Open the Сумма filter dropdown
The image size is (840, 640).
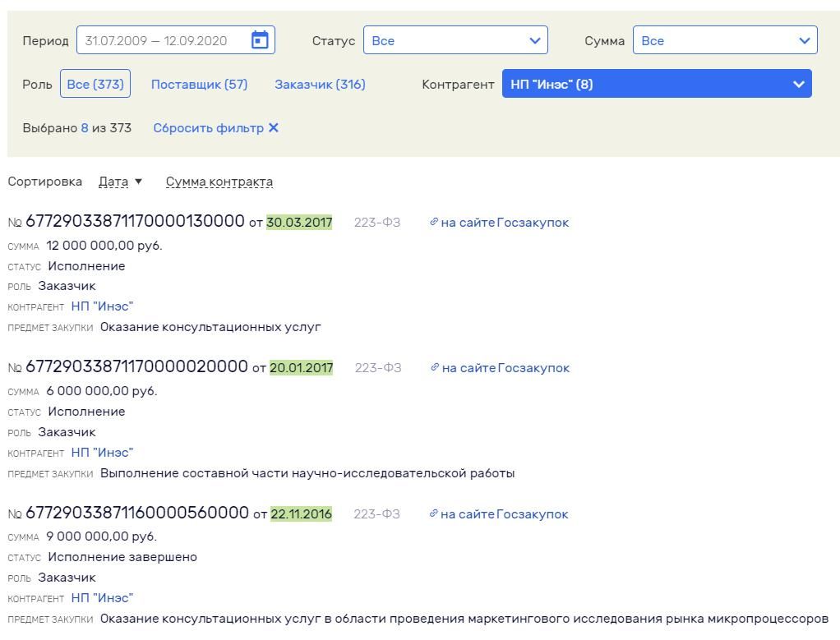(725, 40)
